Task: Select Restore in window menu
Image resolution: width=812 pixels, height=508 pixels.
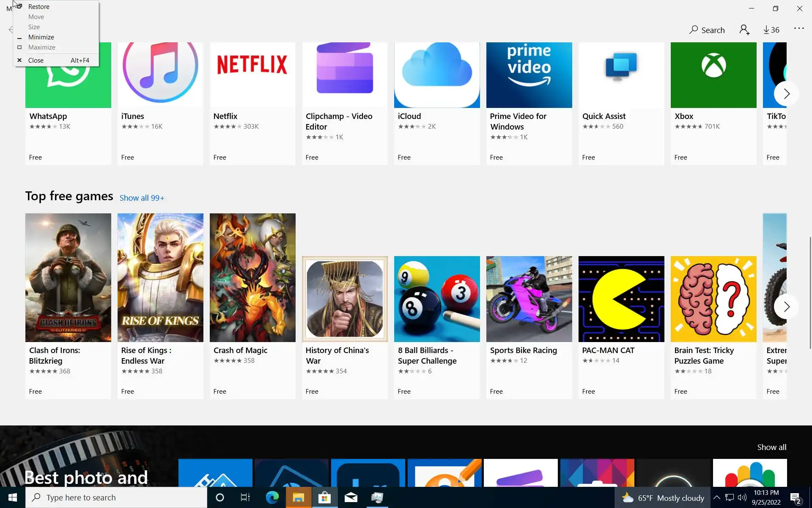Action: 39,7
